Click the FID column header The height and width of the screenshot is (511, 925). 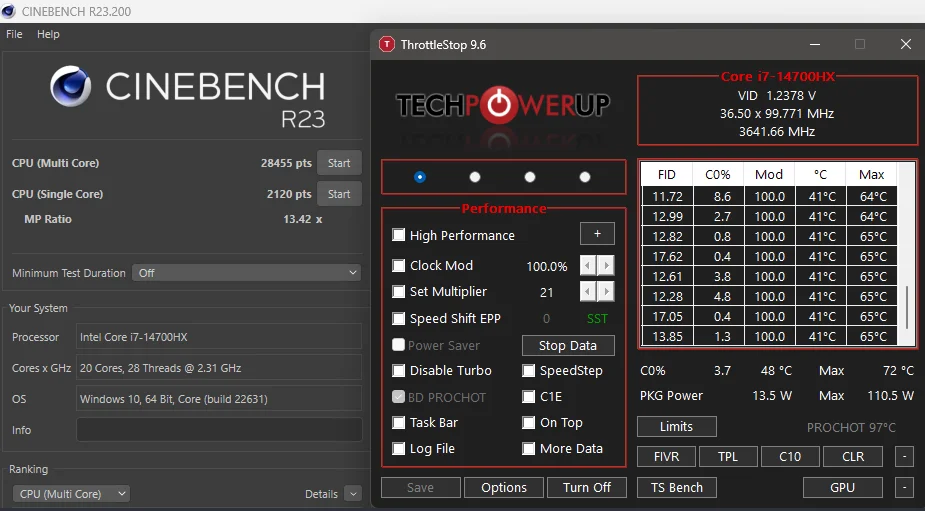(667, 175)
